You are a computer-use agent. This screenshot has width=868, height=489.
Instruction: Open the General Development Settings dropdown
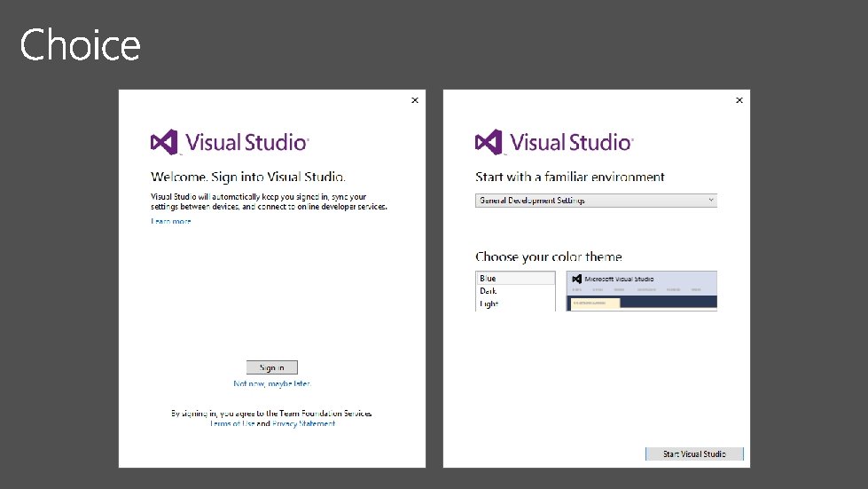[596, 201]
